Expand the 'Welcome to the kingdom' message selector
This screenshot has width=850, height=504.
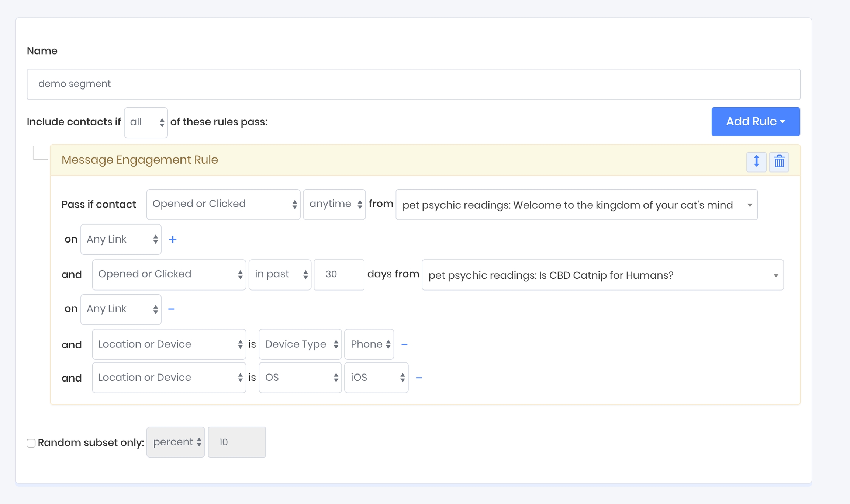[x=576, y=205]
